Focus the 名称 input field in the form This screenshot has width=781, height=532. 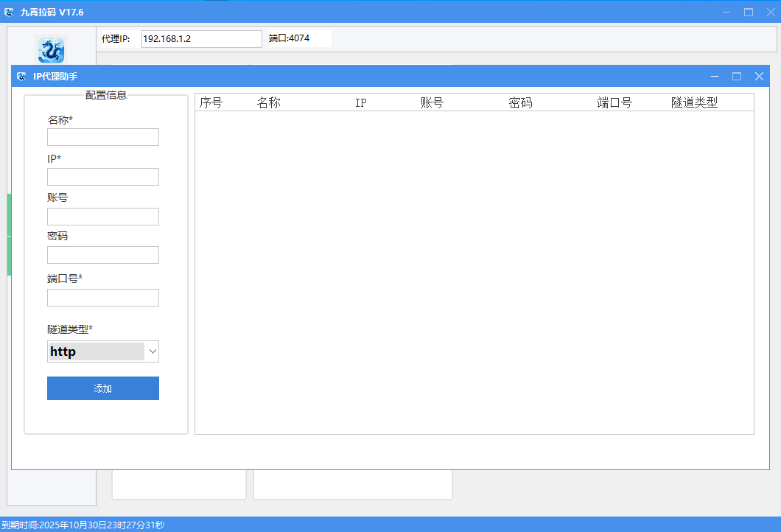coord(103,137)
